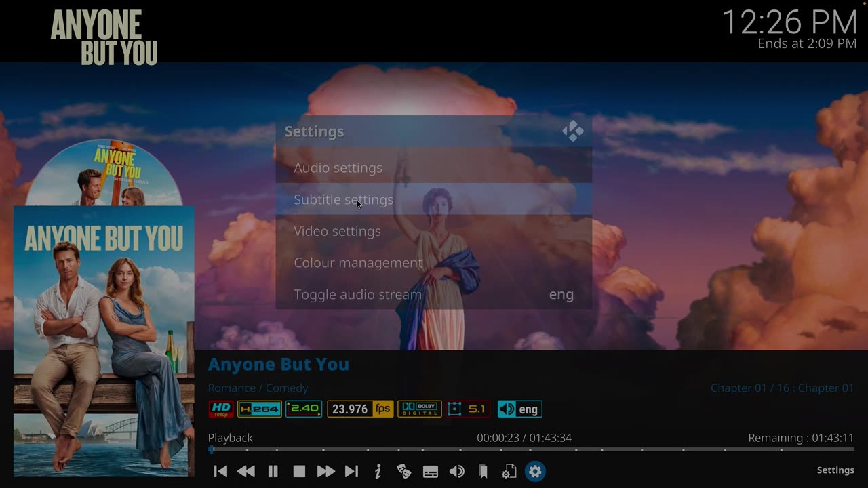Click the 23.976 fps badge
Image resolution: width=868 pixels, height=488 pixels.
click(x=360, y=409)
